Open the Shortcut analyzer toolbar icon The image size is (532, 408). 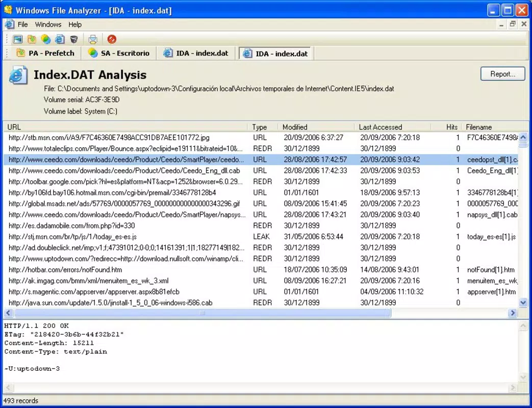point(45,39)
